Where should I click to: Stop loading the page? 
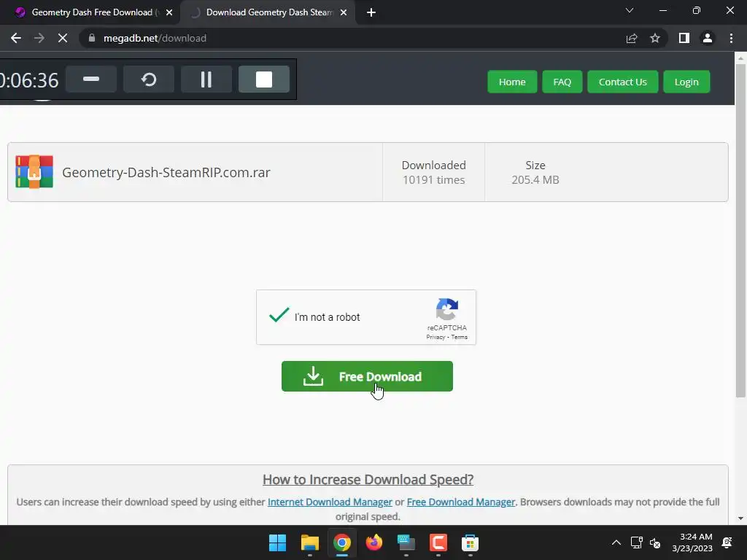[63, 38]
